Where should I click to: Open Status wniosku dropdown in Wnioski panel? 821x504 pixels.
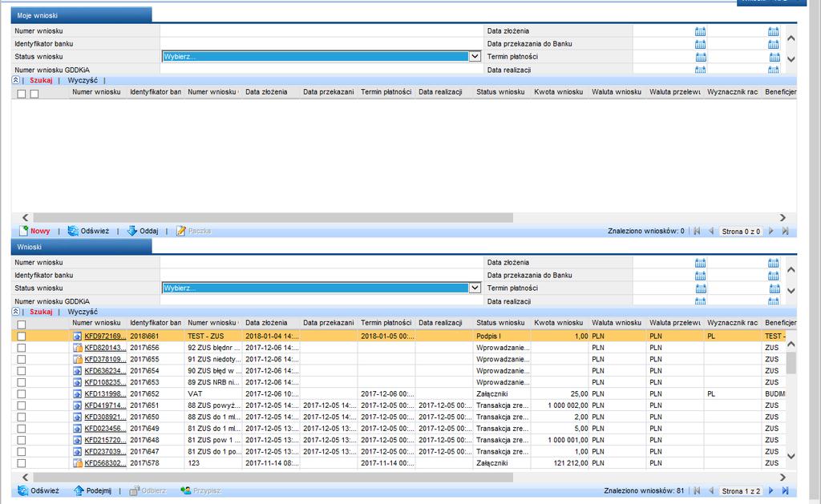pos(475,288)
